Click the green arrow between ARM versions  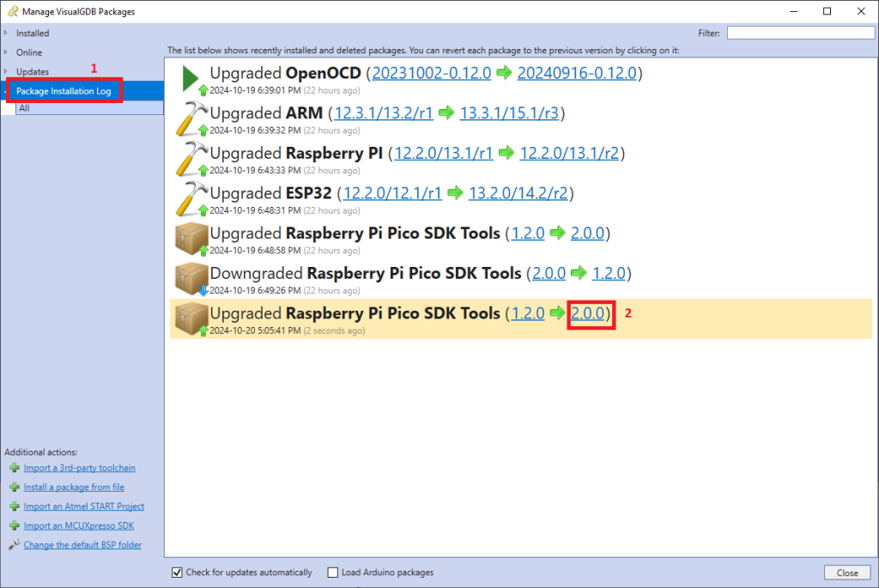(446, 112)
